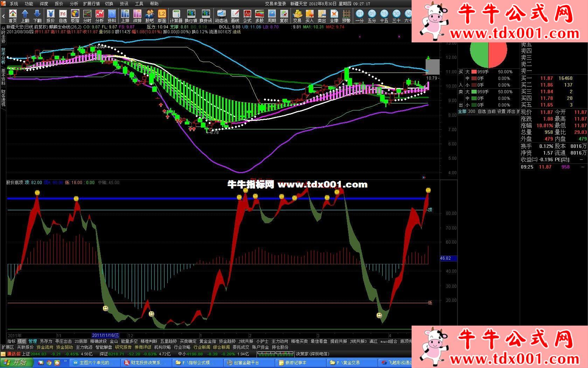Click the Chrome quick-launch icon
This screenshot has width=588, height=368.
tap(49, 363)
